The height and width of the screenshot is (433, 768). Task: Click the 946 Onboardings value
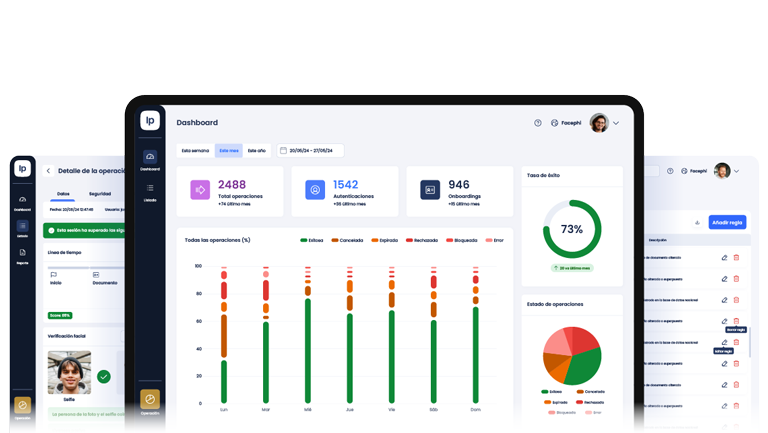(459, 185)
